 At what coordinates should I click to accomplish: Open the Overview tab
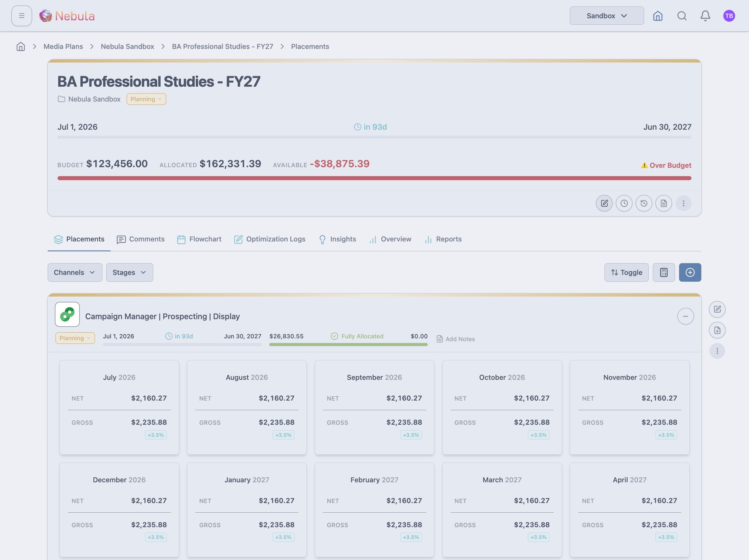pos(390,239)
